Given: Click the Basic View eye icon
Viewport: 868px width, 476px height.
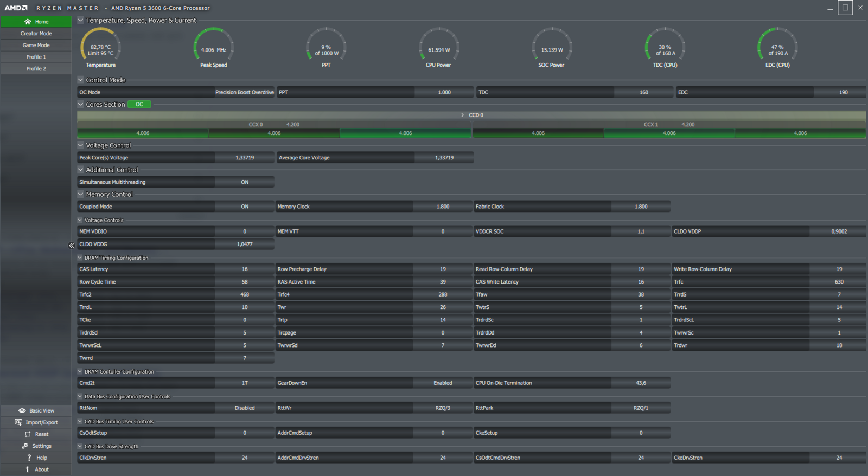Looking at the screenshot, I should [x=22, y=411].
